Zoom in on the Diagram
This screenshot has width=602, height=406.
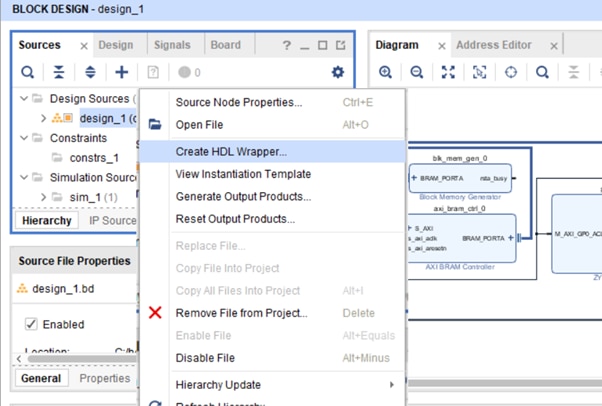[385, 72]
